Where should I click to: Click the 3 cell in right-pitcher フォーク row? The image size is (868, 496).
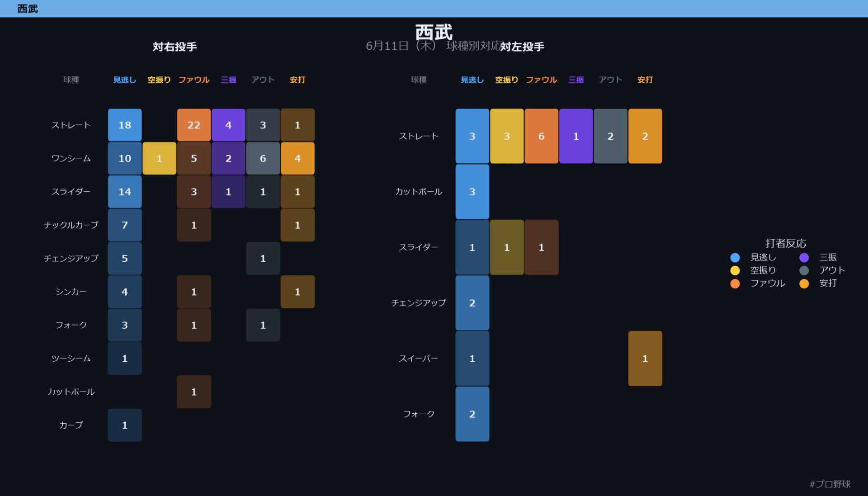coord(125,325)
